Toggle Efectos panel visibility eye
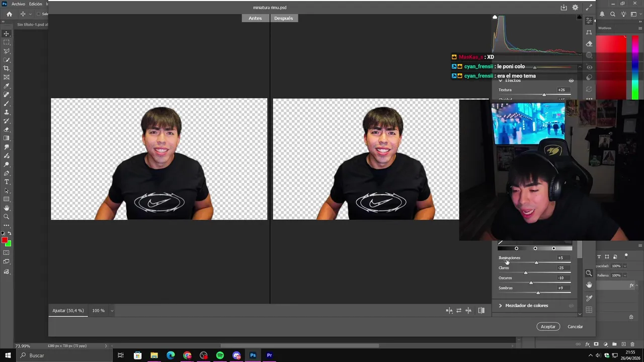Image resolution: width=644 pixels, height=362 pixels. tap(571, 80)
